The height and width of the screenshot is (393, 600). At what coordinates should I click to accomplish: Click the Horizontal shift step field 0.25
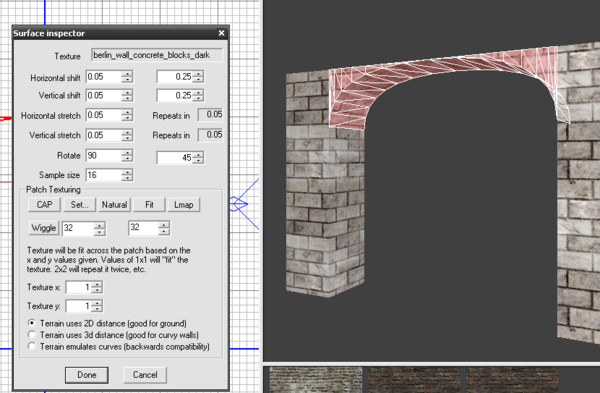click(x=174, y=77)
